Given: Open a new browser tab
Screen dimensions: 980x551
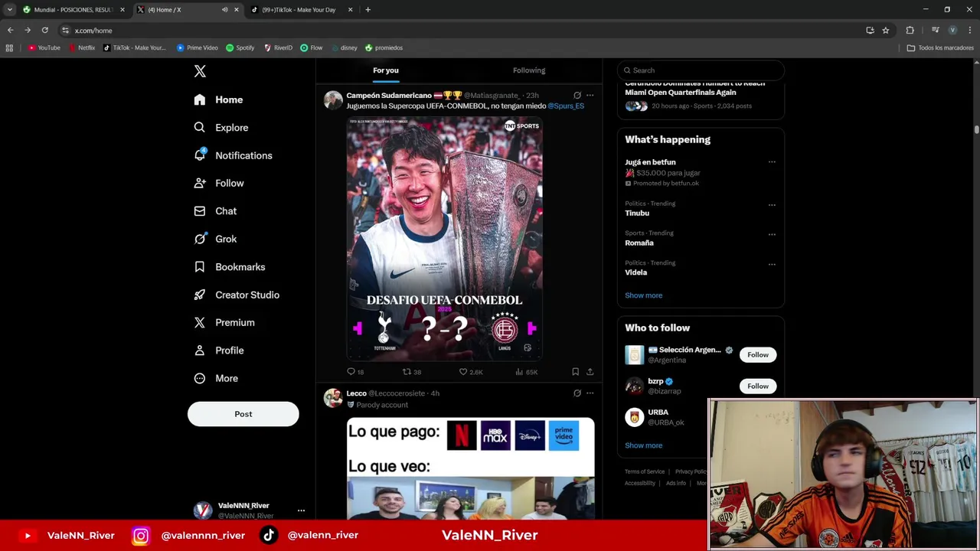Looking at the screenshot, I should click(x=367, y=10).
